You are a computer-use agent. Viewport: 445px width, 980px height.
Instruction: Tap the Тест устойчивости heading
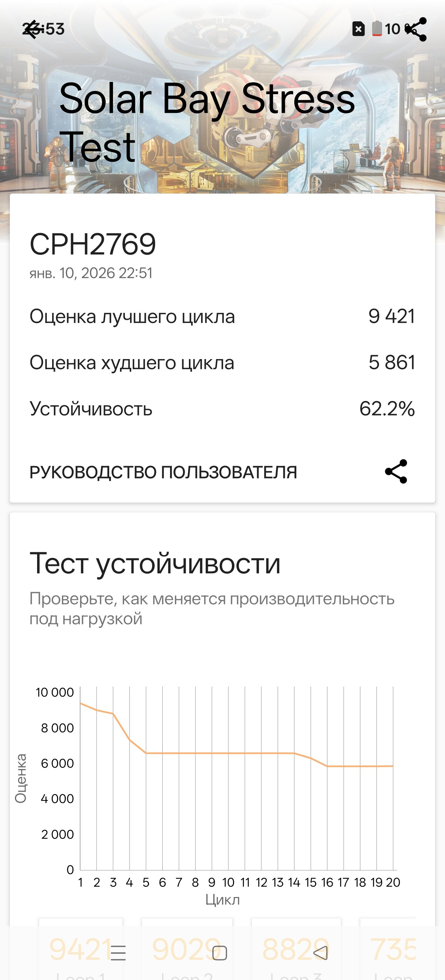[x=155, y=563]
